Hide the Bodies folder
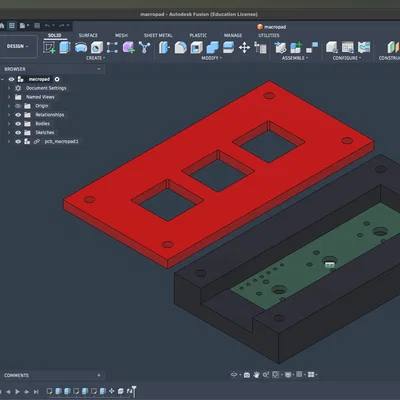Viewport: 400px width, 400px height. 18,124
